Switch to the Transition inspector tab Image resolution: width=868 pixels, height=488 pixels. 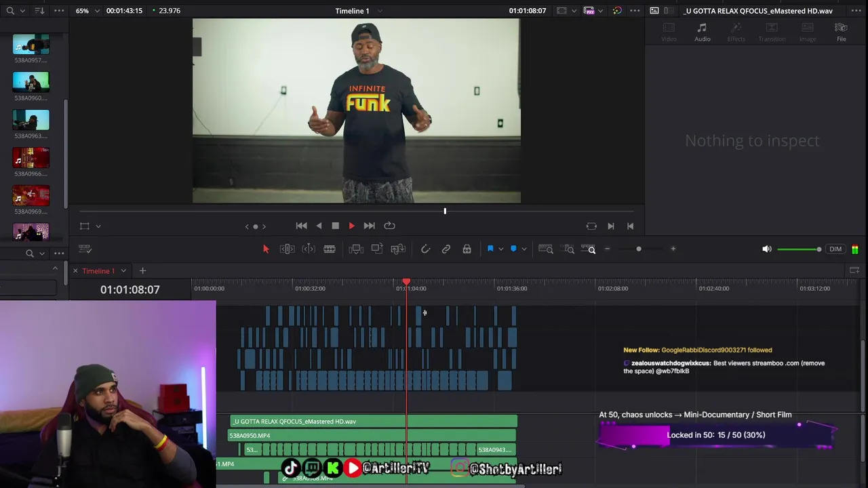point(772,32)
